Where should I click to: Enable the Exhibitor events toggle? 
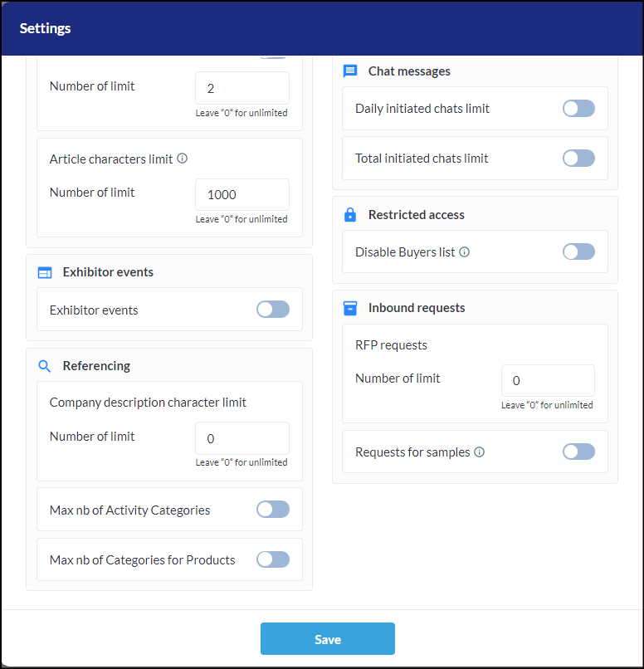[x=272, y=310]
